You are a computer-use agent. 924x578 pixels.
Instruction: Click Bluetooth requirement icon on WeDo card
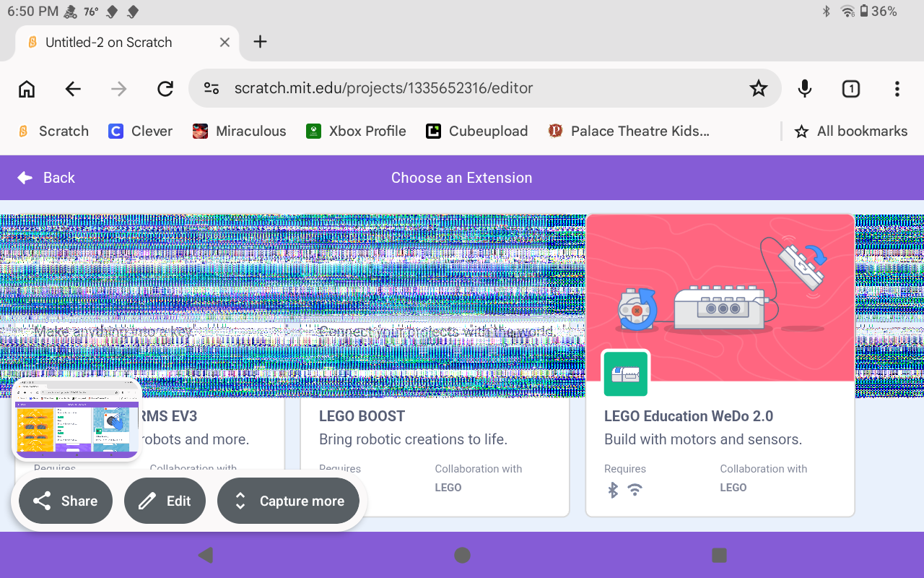613,490
